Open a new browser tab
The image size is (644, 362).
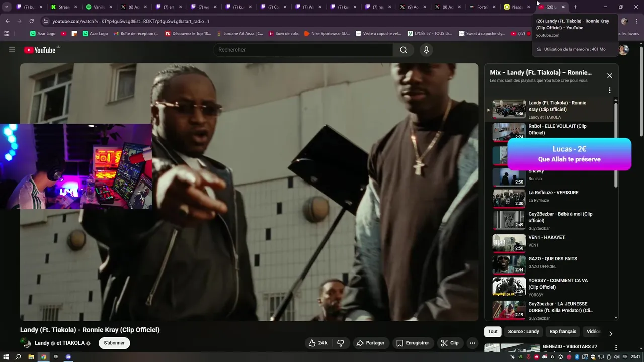tap(575, 7)
